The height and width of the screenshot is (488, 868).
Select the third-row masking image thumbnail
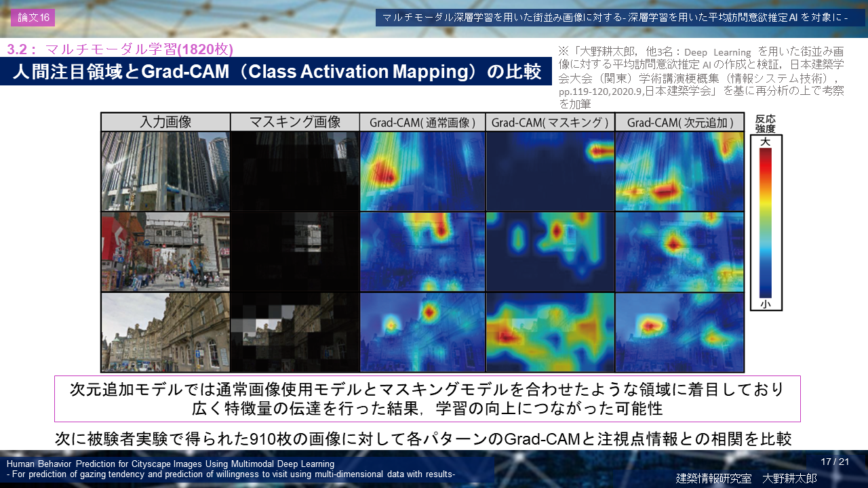(294, 331)
